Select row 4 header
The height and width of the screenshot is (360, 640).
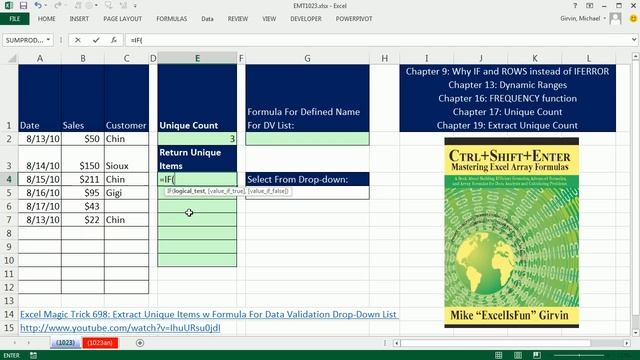(x=9, y=179)
